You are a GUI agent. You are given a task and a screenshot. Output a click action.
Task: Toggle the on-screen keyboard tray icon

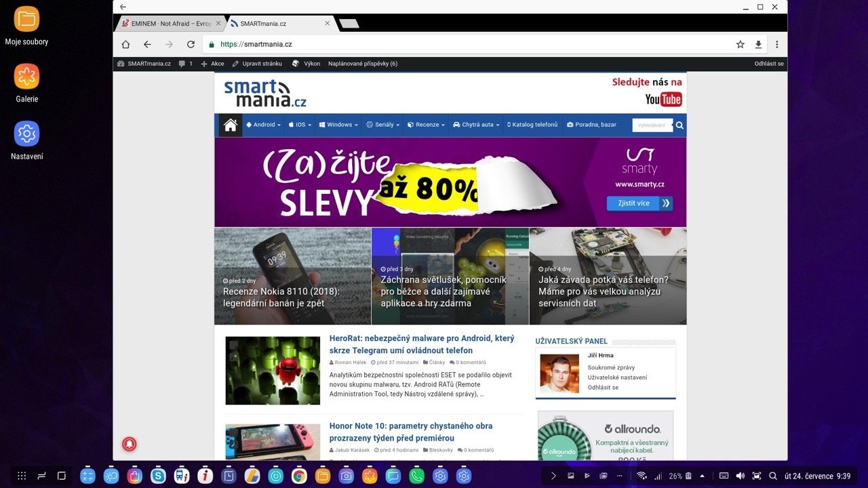coord(724,476)
